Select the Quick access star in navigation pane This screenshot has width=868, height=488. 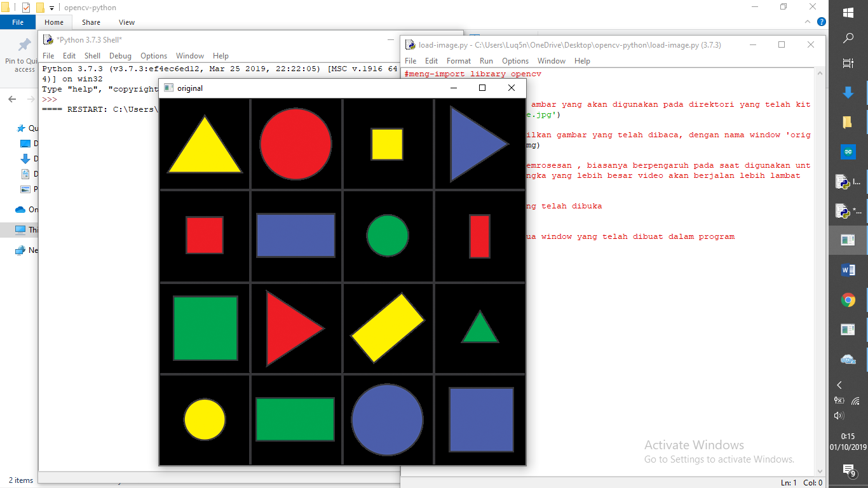pos(22,128)
